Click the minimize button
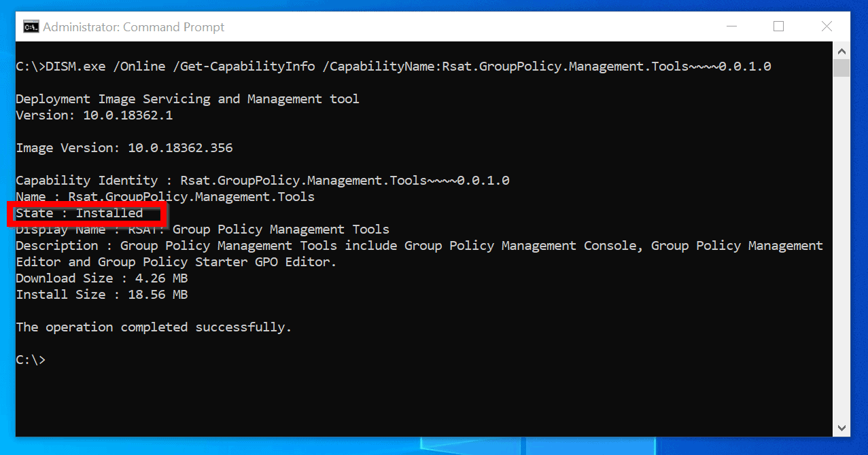The width and height of the screenshot is (868, 455). coord(731,26)
